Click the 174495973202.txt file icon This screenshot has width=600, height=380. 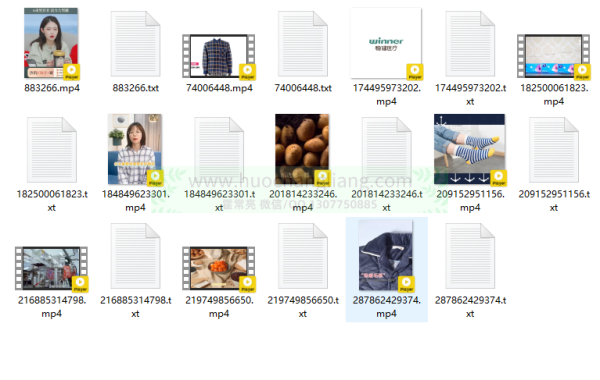tap(470, 44)
